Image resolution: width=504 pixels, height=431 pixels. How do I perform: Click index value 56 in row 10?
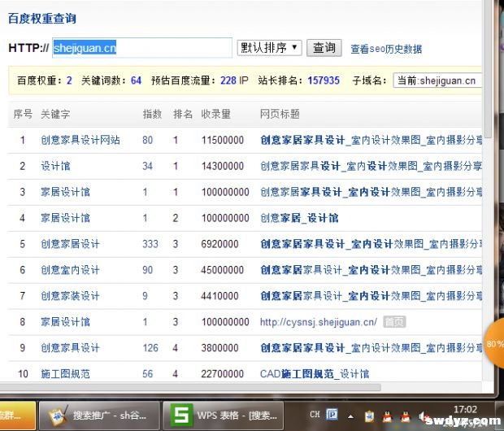tap(147, 374)
